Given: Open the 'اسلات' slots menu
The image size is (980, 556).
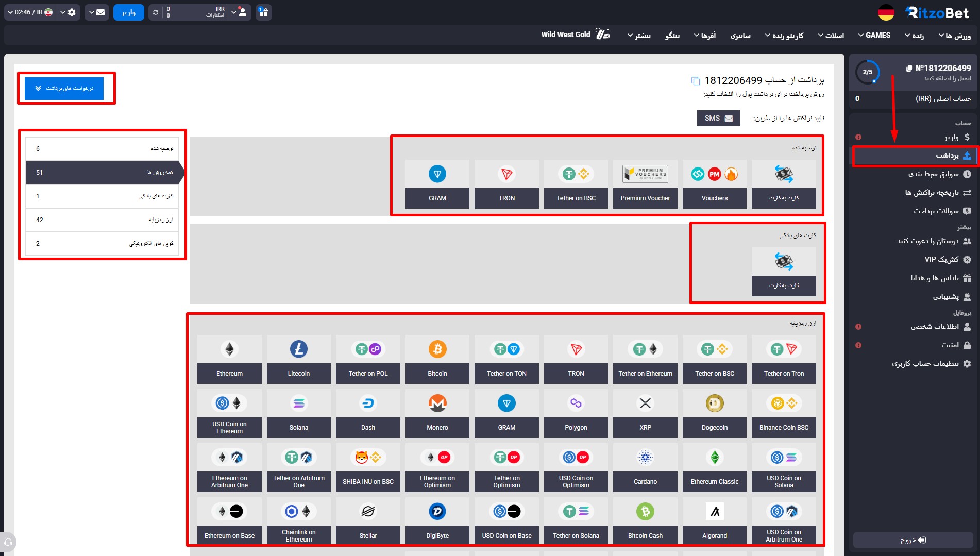Looking at the screenshot, I should coord(831,36).
